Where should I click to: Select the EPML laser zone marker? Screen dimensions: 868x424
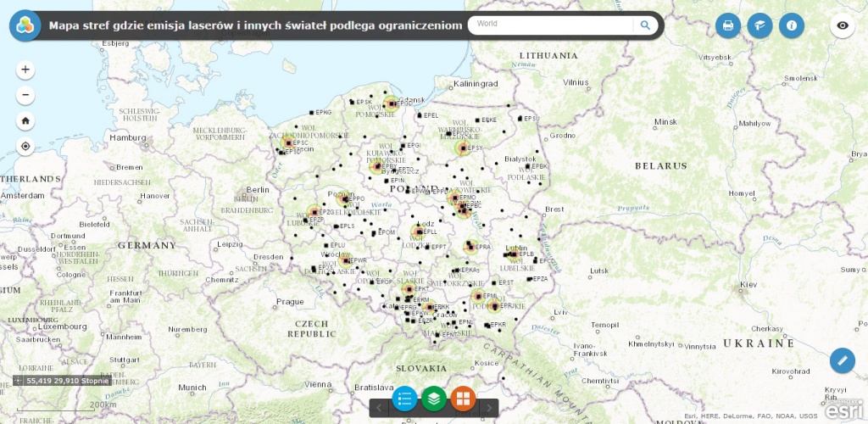[x=478, y=296]
